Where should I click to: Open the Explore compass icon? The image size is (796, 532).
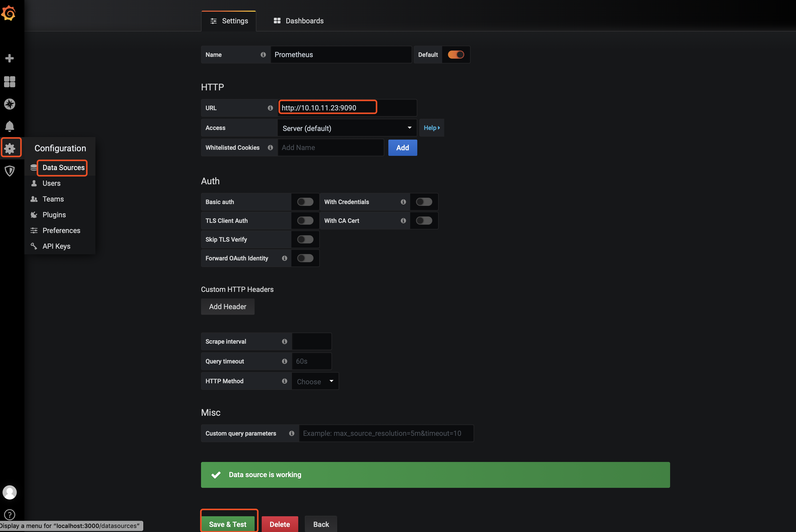9,104
